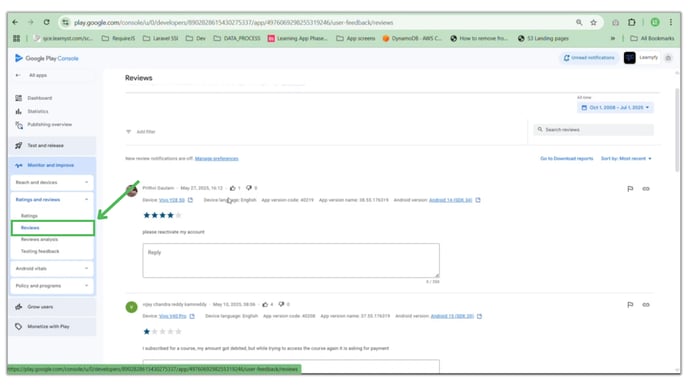Thumbs up the May 27 review
This screenshot has width=688, height=387.
tap(233, 188)
